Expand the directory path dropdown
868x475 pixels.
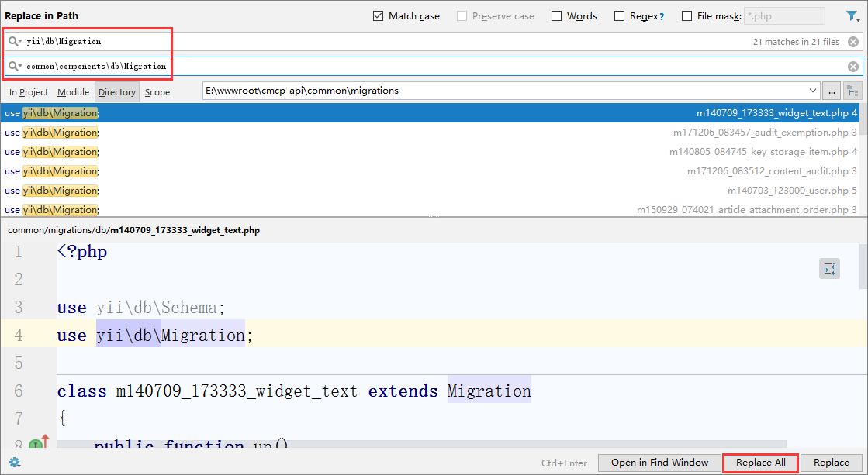point(812,91)
